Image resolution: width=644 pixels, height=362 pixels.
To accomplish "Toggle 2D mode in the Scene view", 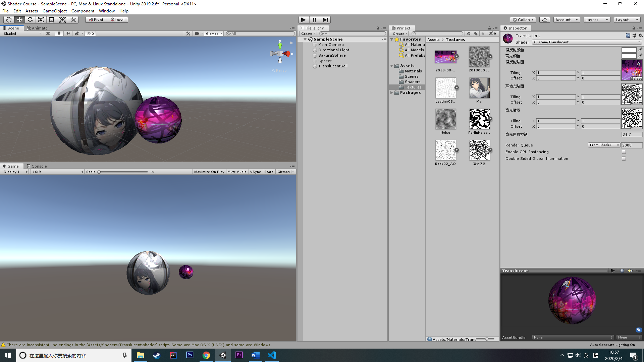I will tap(48, 34).
